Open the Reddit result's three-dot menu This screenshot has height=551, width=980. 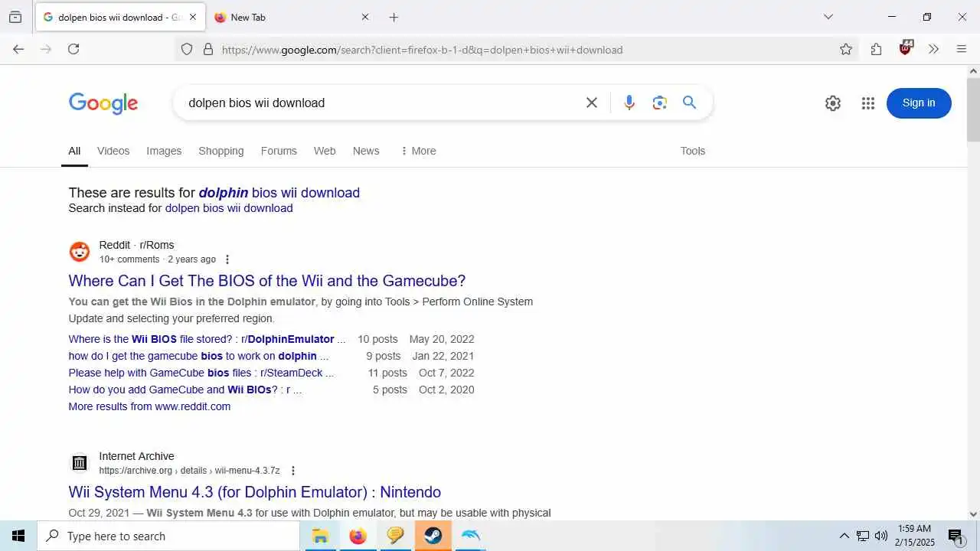tap(227, 259)
